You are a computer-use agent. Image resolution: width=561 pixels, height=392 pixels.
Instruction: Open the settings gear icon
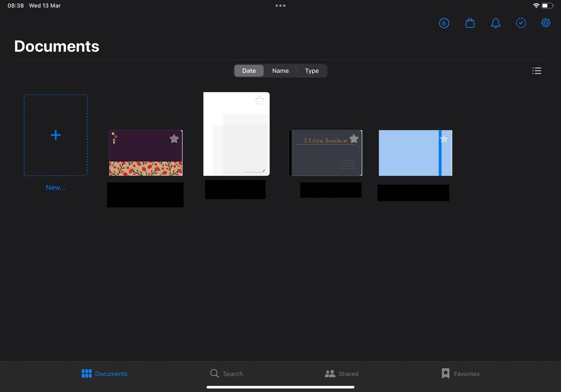coord(546,23)
